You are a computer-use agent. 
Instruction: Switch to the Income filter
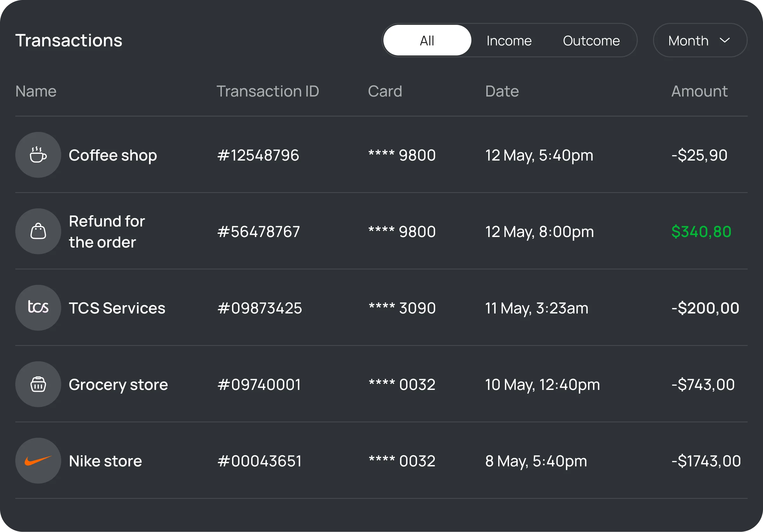coord(509,40)
